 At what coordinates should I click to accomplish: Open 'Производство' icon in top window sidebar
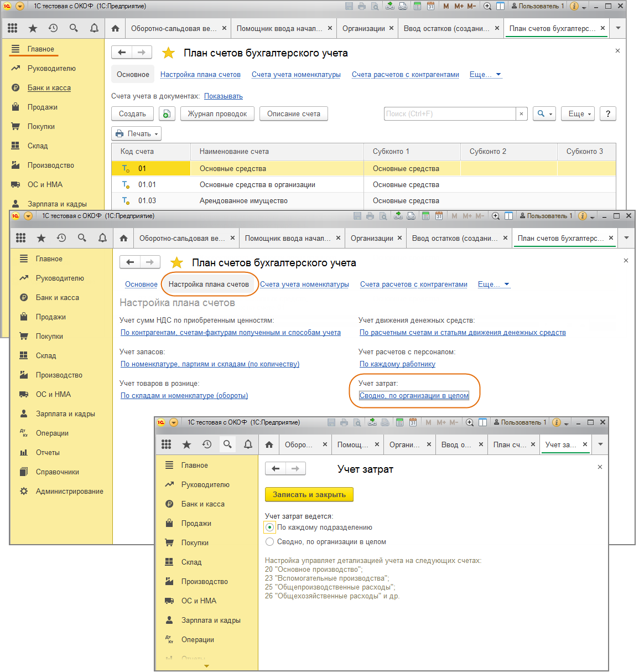pos(15,165)
